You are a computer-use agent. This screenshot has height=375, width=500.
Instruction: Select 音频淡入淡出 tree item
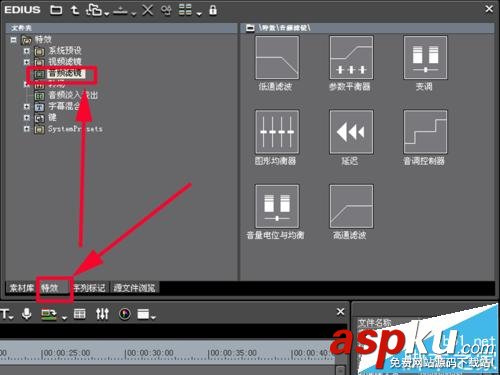(x=73, y=95)
